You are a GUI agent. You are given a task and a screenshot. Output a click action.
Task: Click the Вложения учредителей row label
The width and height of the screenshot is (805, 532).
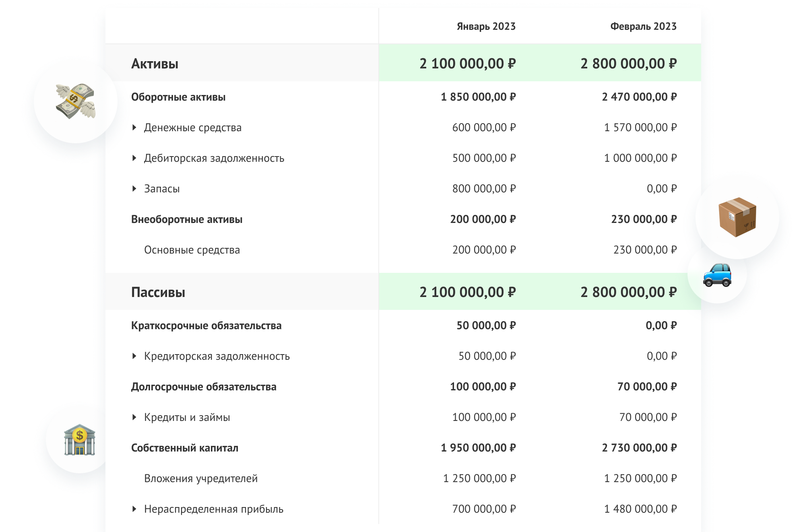[201, 478]
